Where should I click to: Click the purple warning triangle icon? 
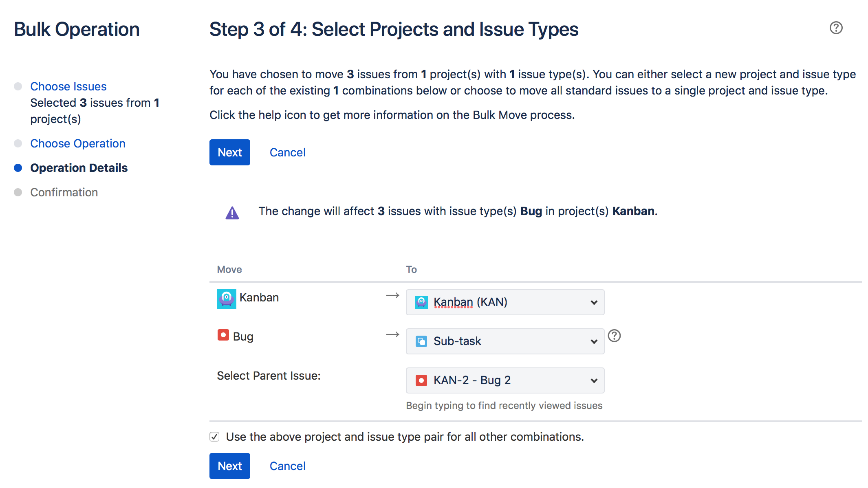[232, 213]
